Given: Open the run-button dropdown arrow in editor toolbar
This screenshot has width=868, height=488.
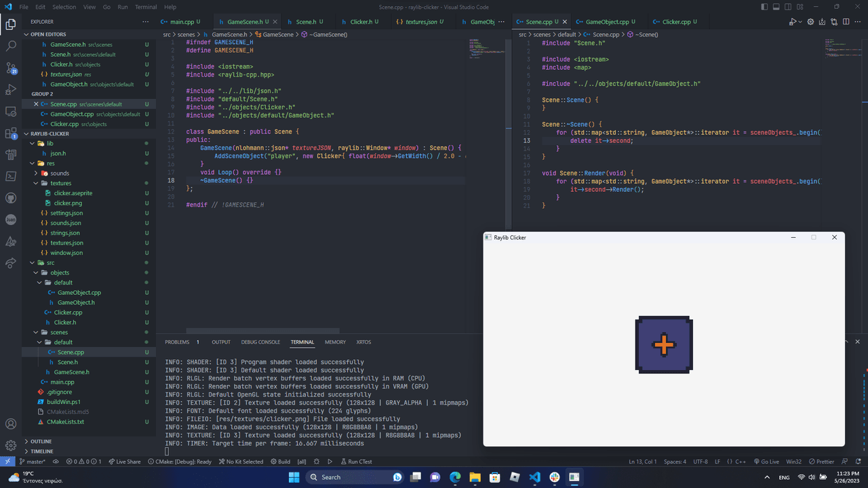Looking at the screenshot, I should point(800,22).
